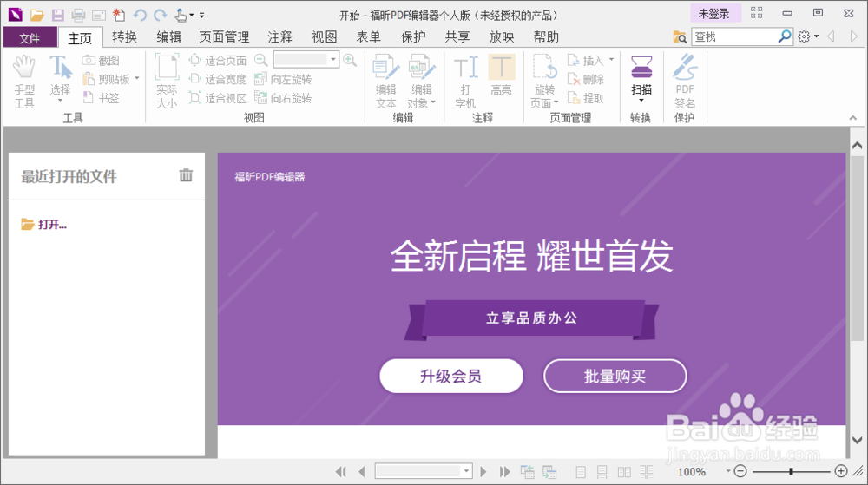
Task: Click the 批量购买 button
Action: click(615, 376)
